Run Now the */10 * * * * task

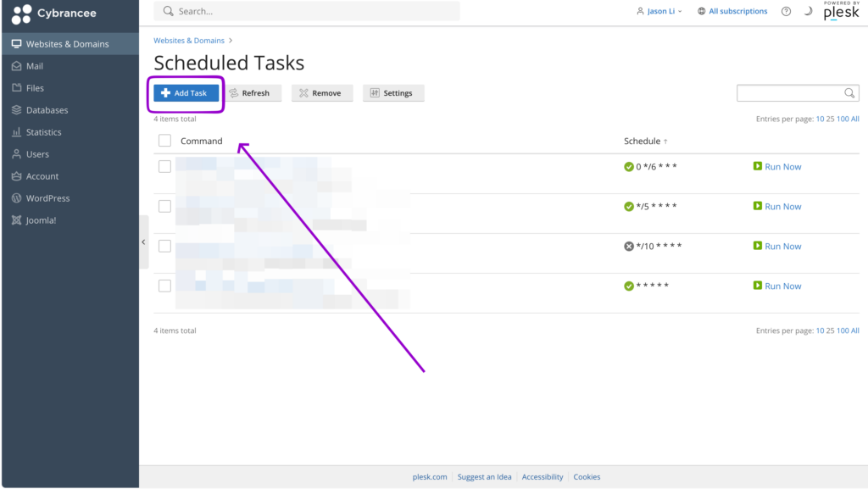[x=777, y=246]
